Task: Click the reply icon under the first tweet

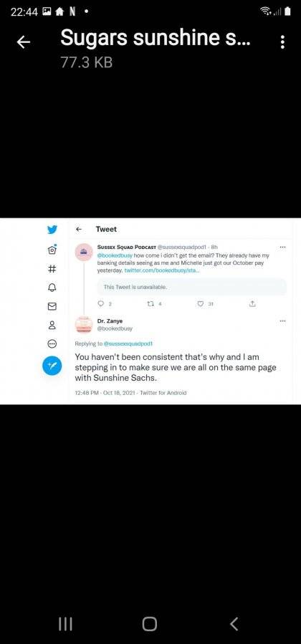Action: pyautogui.click(x=101, y=304)
